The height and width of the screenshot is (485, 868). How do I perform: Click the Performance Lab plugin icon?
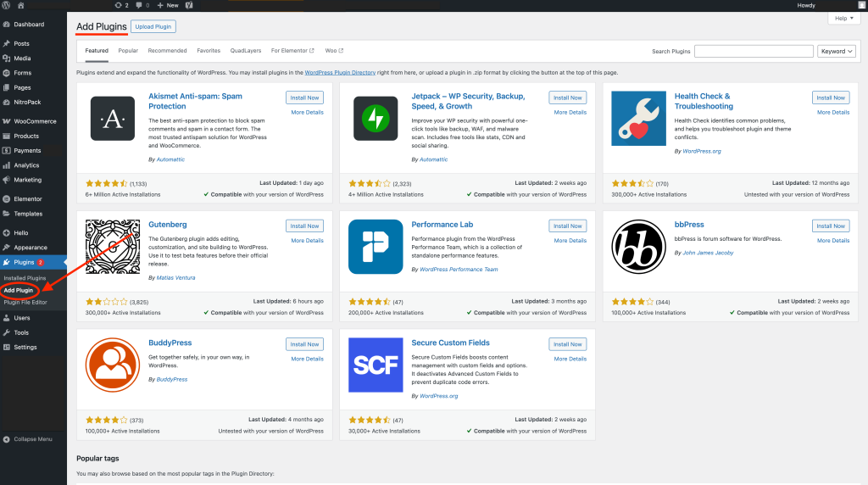(x=375, y=247)
